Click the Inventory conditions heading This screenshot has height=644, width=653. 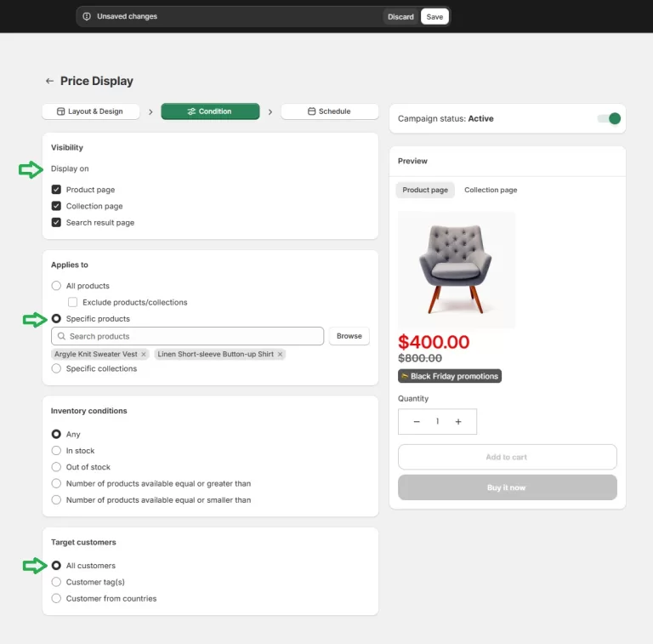(x=89, y=411)
